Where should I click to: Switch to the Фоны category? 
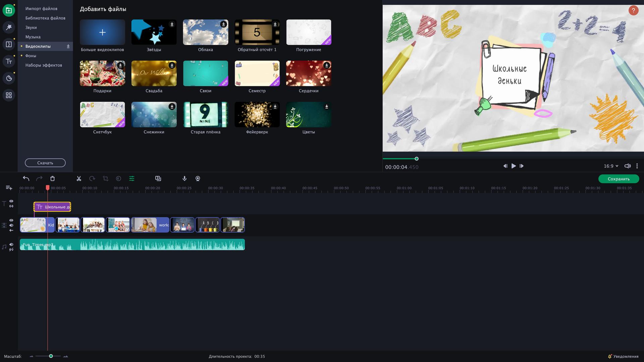pos(31,55)
